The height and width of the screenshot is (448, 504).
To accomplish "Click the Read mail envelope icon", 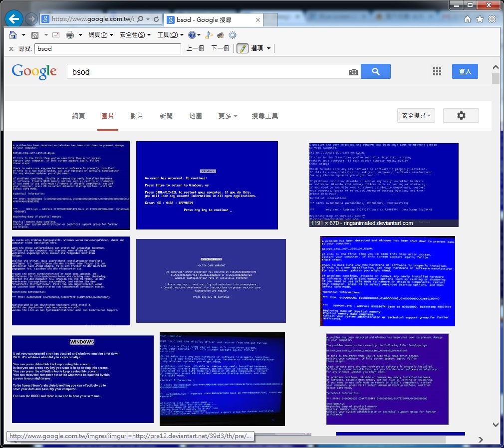I will tap(56, 35).
